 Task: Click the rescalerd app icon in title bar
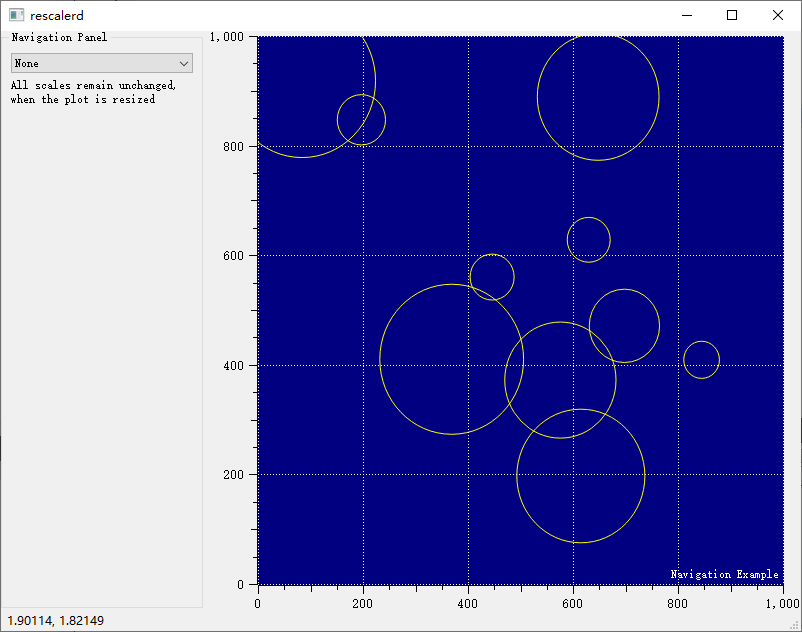coord(16,15)
